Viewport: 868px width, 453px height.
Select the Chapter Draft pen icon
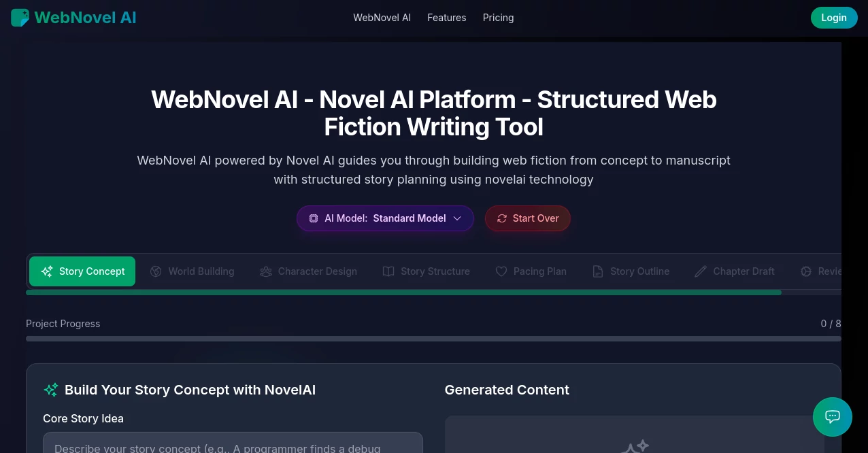[701, 271]
